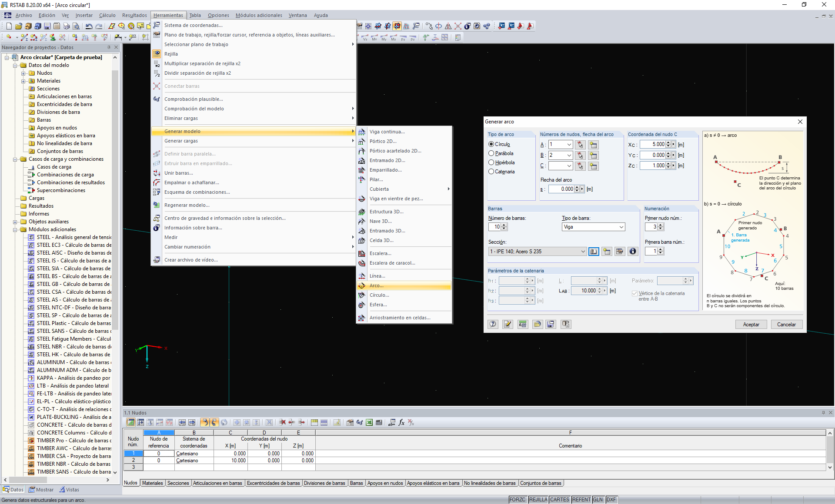Select the Parábola arc type
835x504 pixels.
pos(491,153)
